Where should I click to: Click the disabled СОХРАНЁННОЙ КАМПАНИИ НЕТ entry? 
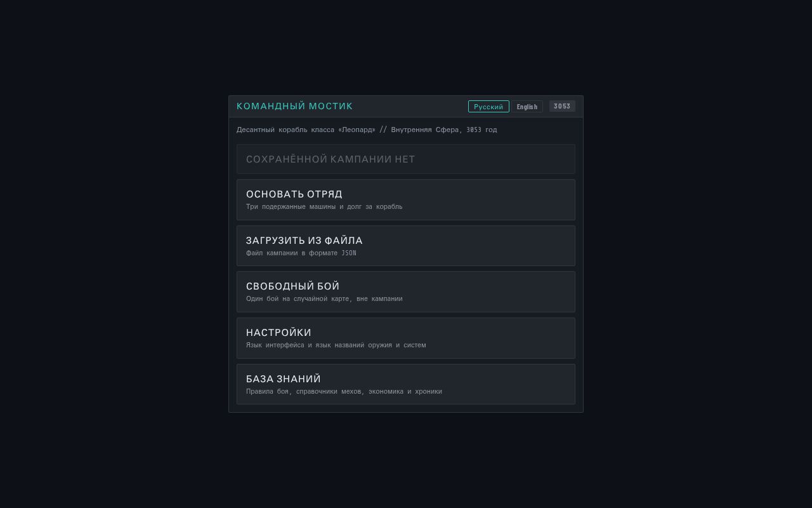pyautogui.click(x=406, y=159)
